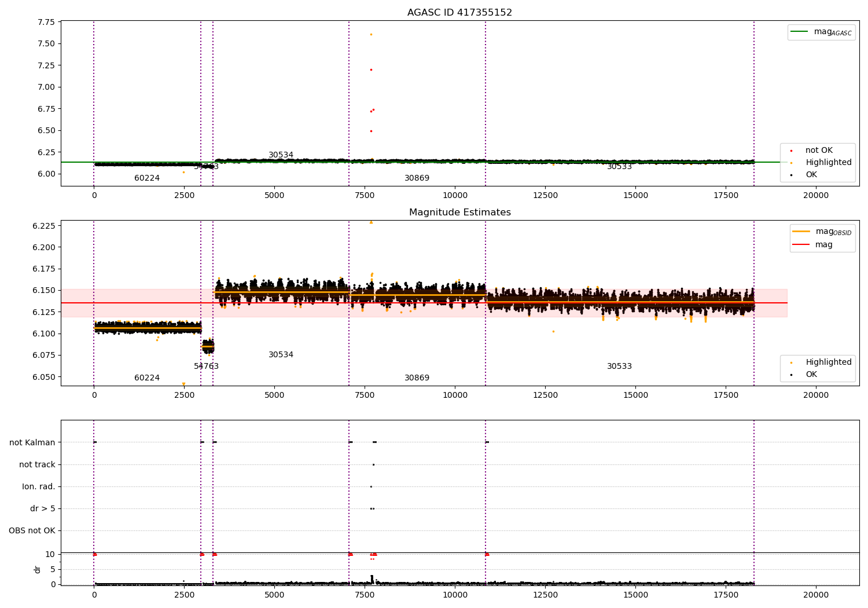868x608 pixels.
Task: Click the 'dr > 5' axis label
Action: [43, 508]
